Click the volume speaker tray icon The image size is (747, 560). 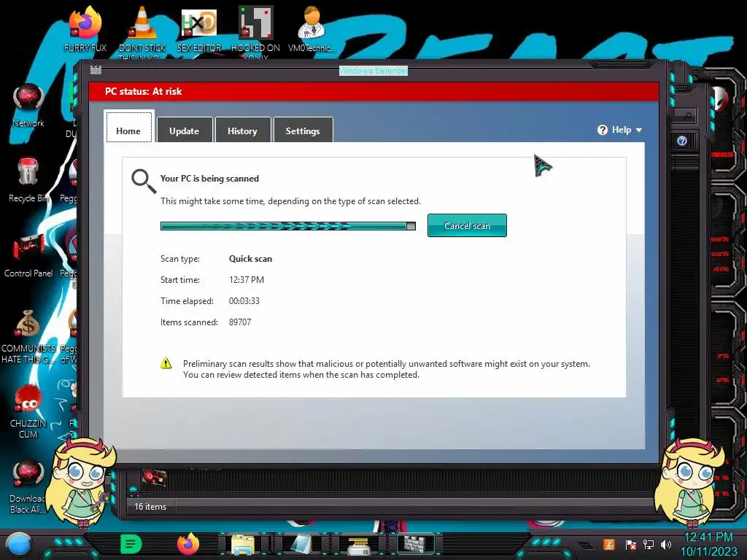coord(666,544)
